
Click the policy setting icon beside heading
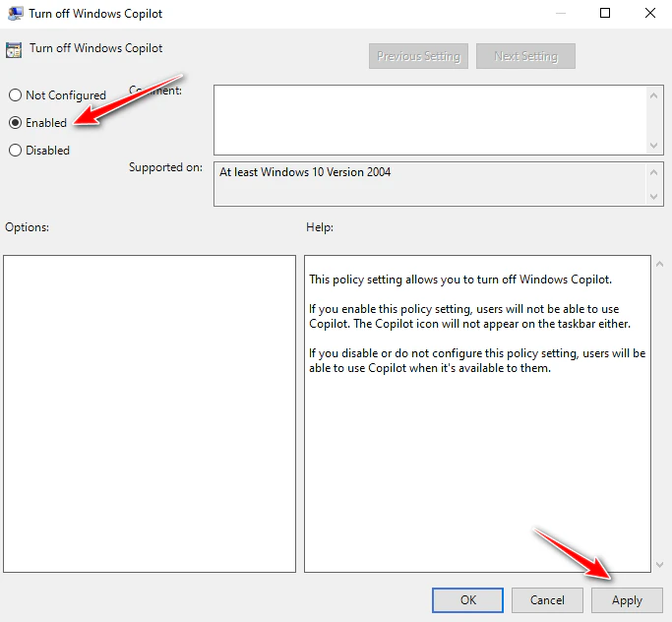tap(14, 50)
